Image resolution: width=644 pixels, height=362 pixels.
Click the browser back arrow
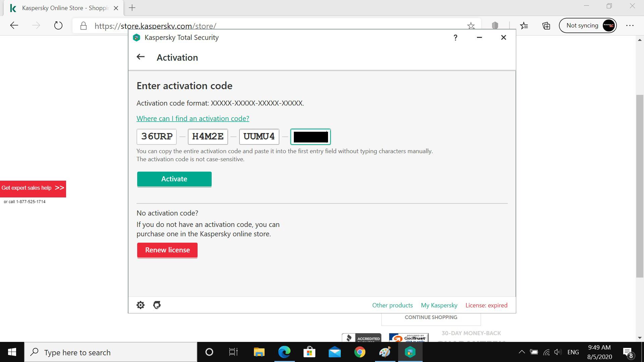pyautogui.click(x=14, y=25)
